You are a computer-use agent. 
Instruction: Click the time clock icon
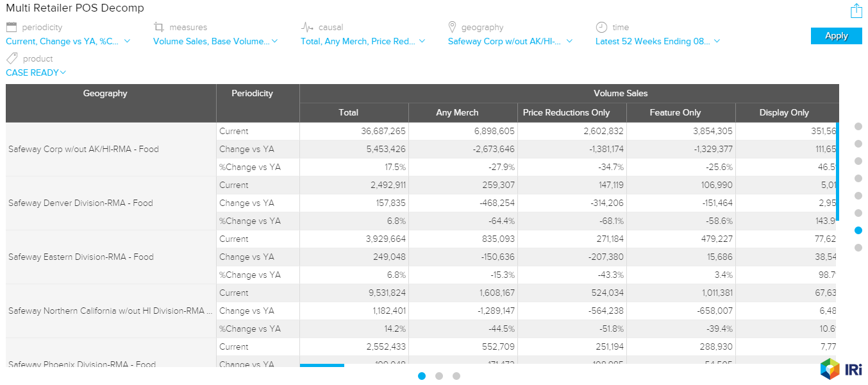pos(601,27)
